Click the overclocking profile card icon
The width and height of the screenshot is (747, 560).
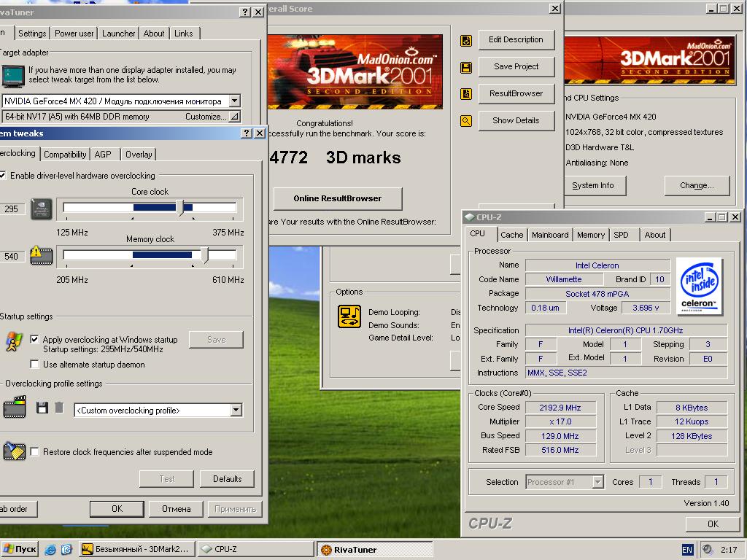pyautogui.click(x=15, y=407)
